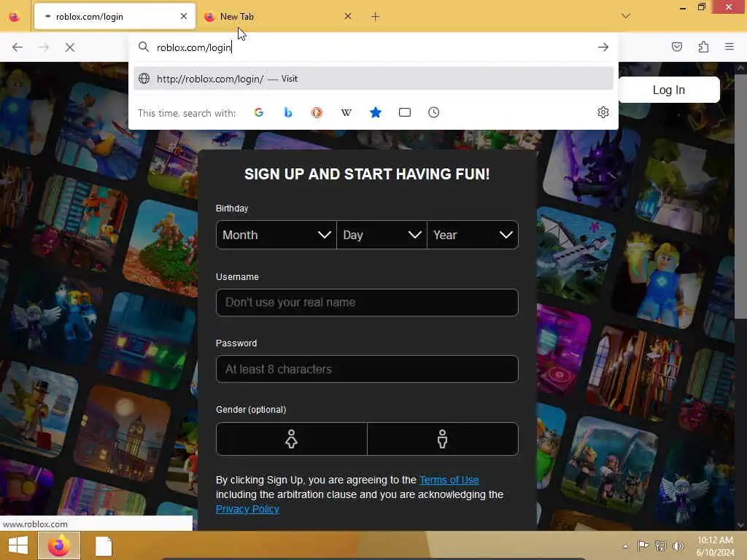
Task: Open search settings gear icon
Action: 603,112
